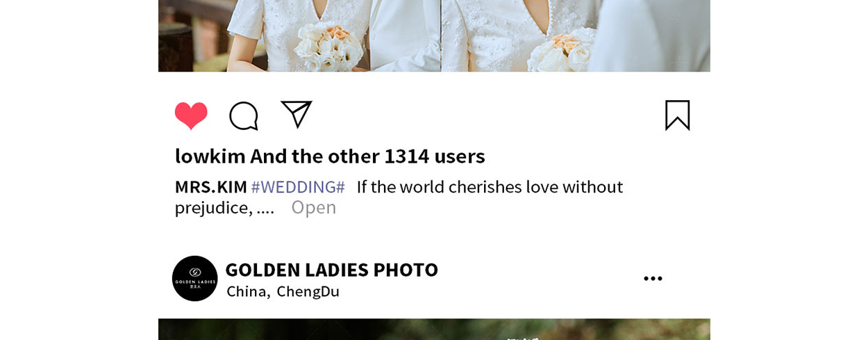This screenshot has width=868, height=340.
Task: Open lowkim's profile from the likes line
Action: [x=210, y=156]
